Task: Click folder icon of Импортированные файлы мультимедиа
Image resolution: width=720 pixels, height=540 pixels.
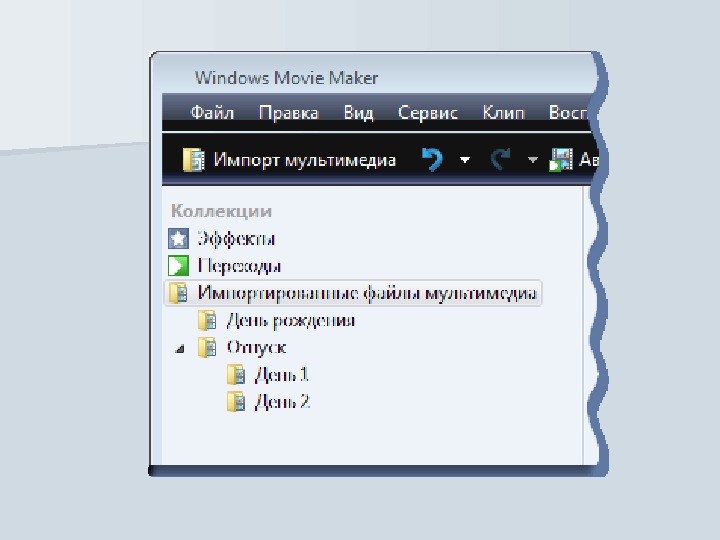Action: click(178, 293)
